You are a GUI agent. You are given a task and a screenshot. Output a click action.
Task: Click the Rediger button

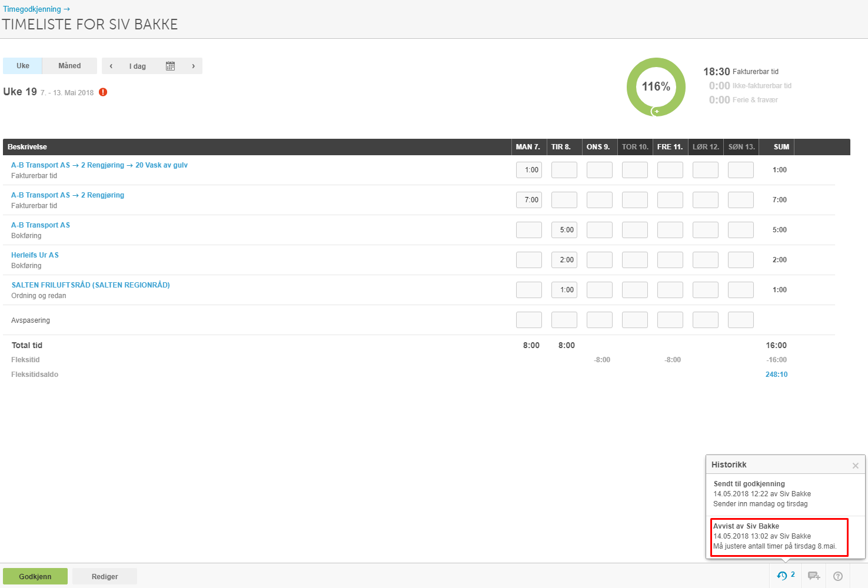[105, 576]
